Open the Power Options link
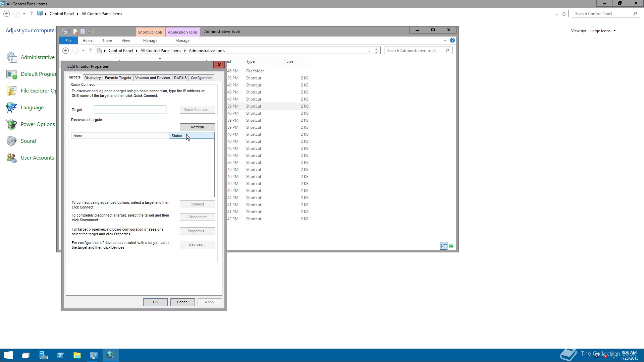644x362 pixels. (x=38, y=124)
